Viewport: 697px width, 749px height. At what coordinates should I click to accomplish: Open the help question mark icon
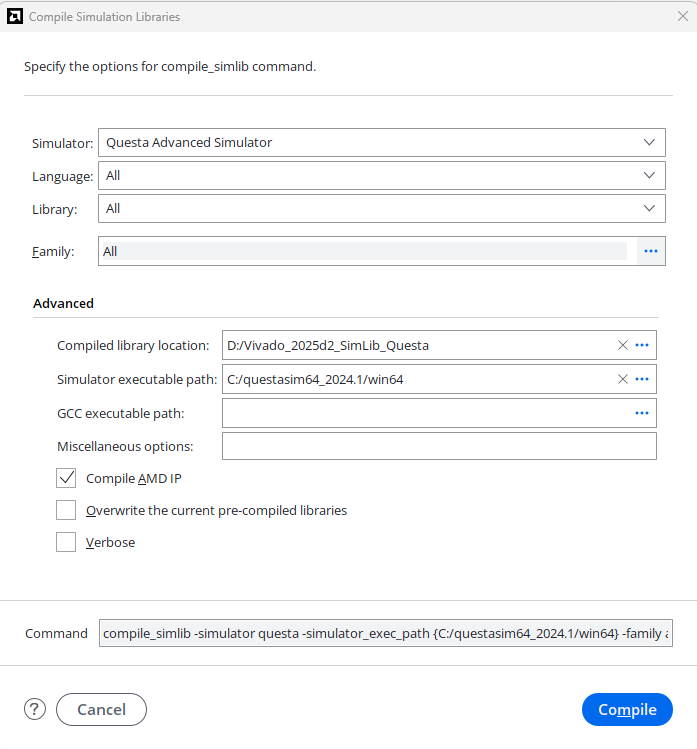coord(35,709)
